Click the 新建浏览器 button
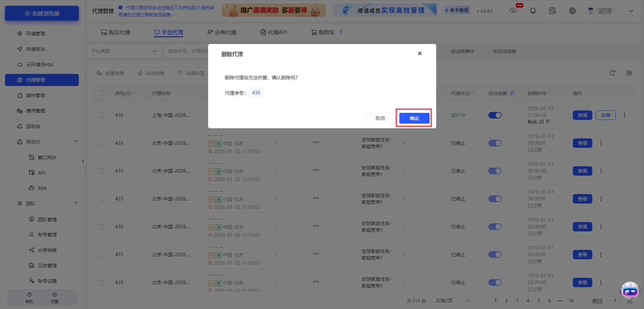 (41, 13)
